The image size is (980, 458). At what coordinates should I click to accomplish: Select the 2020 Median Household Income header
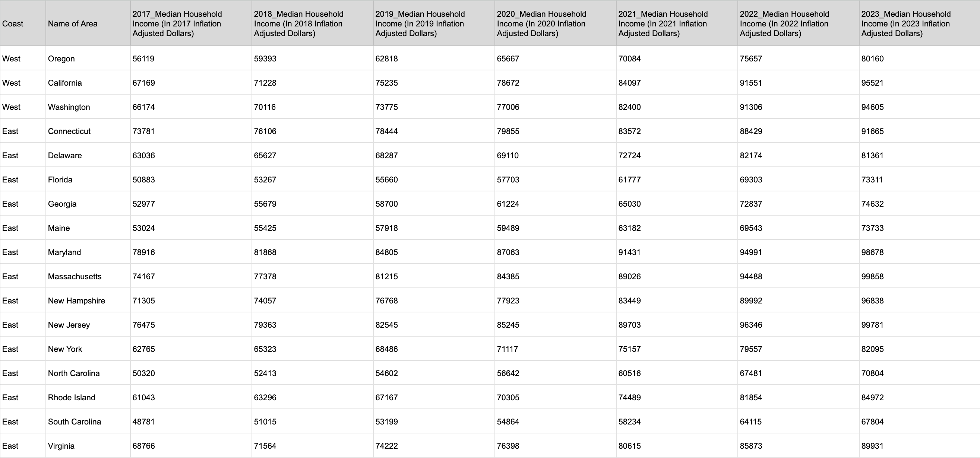[542, 23]
